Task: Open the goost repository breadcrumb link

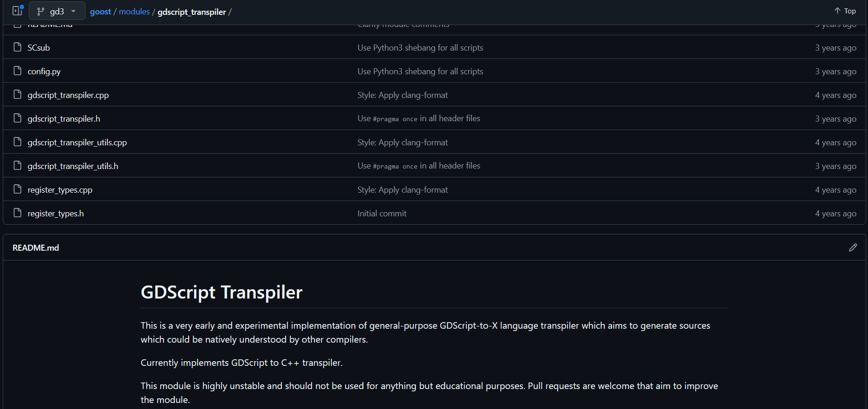Action: click(100, 12)
